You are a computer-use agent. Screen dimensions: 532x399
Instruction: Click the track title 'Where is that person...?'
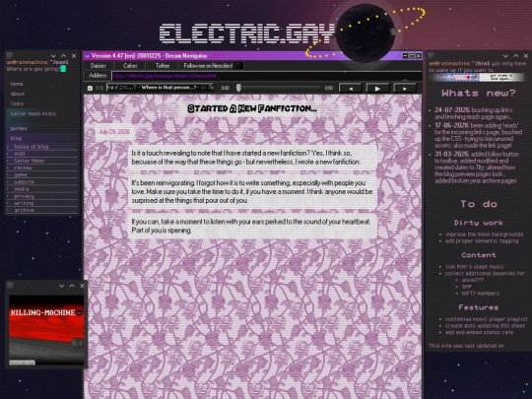[168, 88]
